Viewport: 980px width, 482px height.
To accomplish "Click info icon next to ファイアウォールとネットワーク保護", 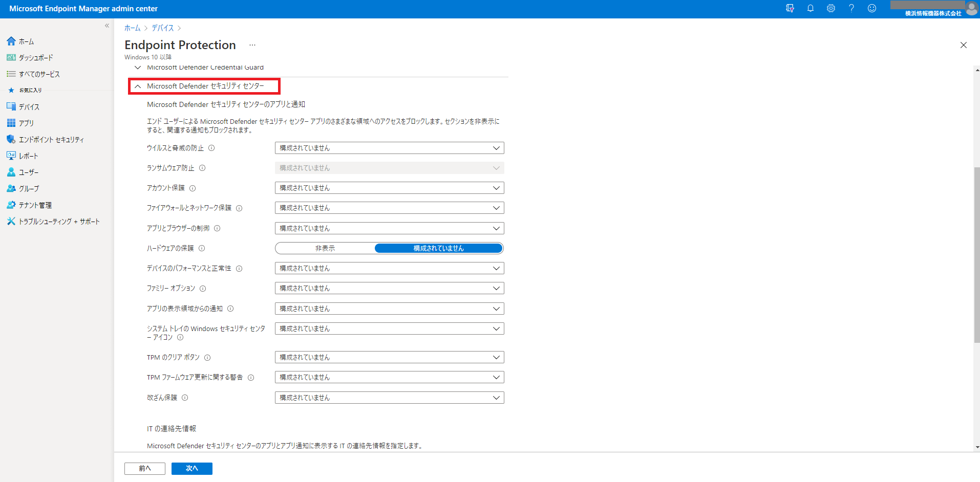I will (x=239, y=208).
